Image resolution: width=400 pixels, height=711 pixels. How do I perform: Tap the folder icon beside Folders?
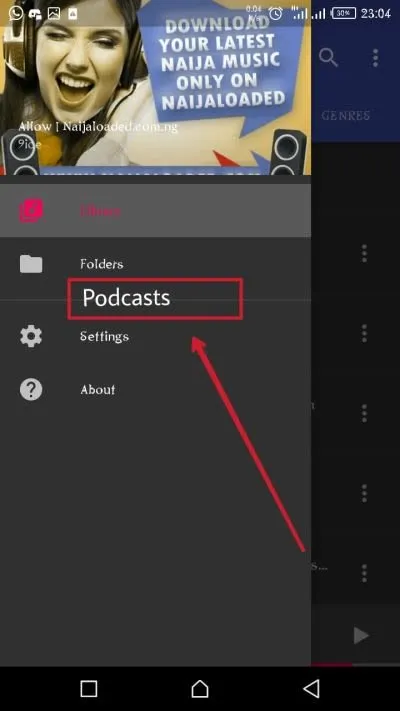[x=31, y=264]
